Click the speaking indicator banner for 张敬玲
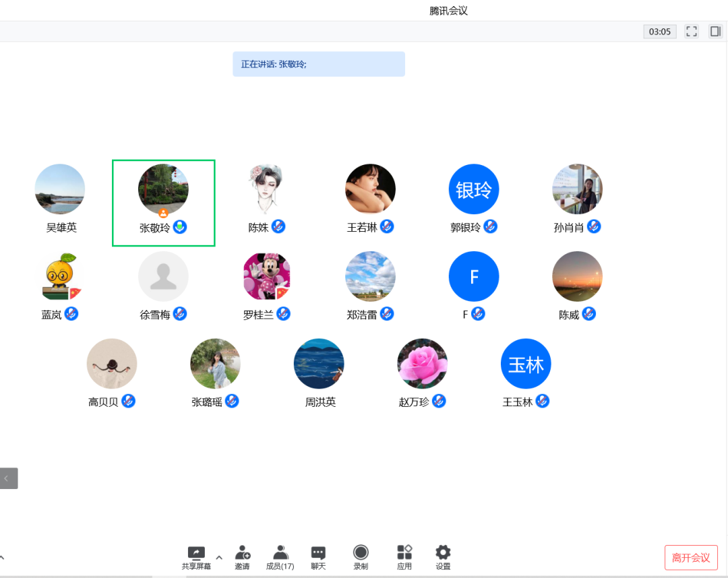The image size is (728, 578). [319, 64]
